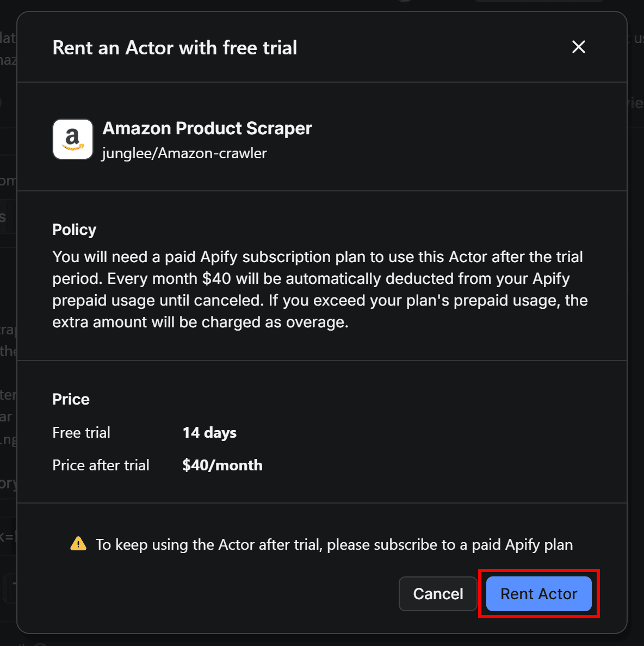
Task: Open the junglee/Amazon-crawler Actor page
Action: click(184, 153)
